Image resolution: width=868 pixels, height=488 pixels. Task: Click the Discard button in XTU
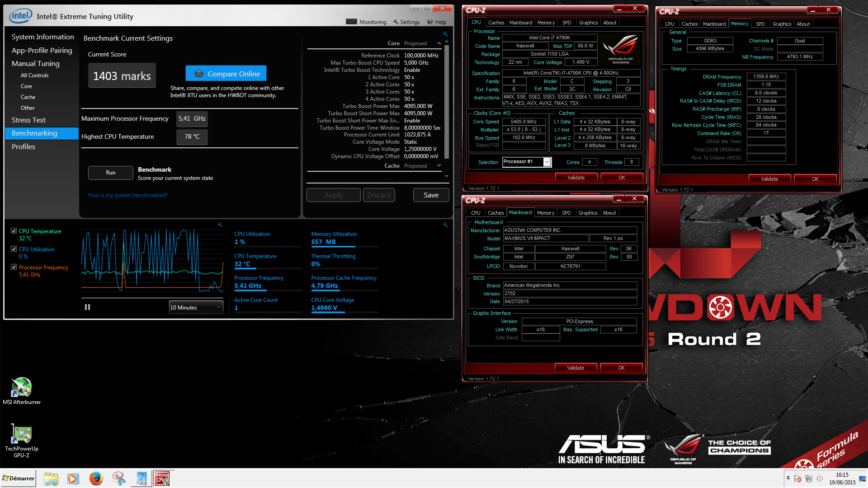point(379,195)
